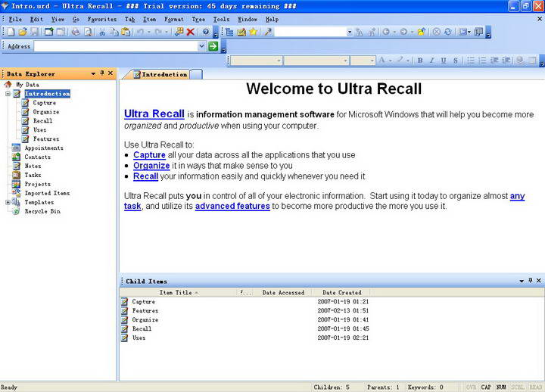The image size is (545, 392).
Task: Close the Data Explorer pane
Action: tap(111, 73)
